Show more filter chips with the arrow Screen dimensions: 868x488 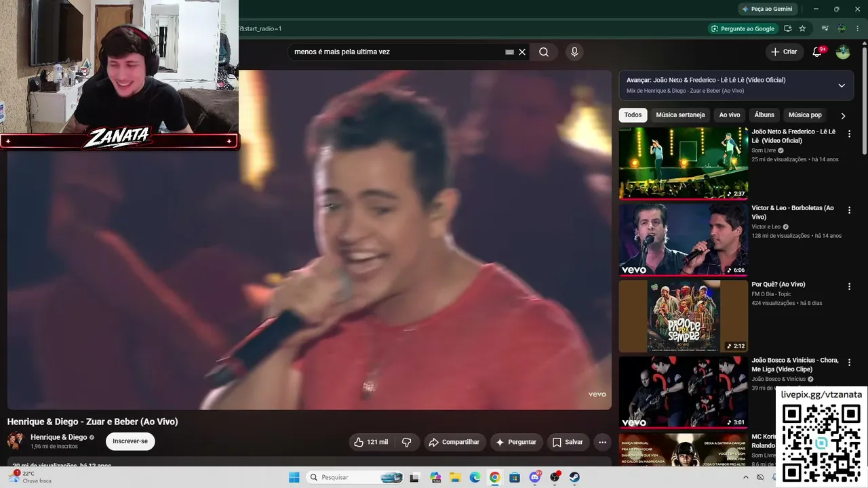(x=843, y=116)
